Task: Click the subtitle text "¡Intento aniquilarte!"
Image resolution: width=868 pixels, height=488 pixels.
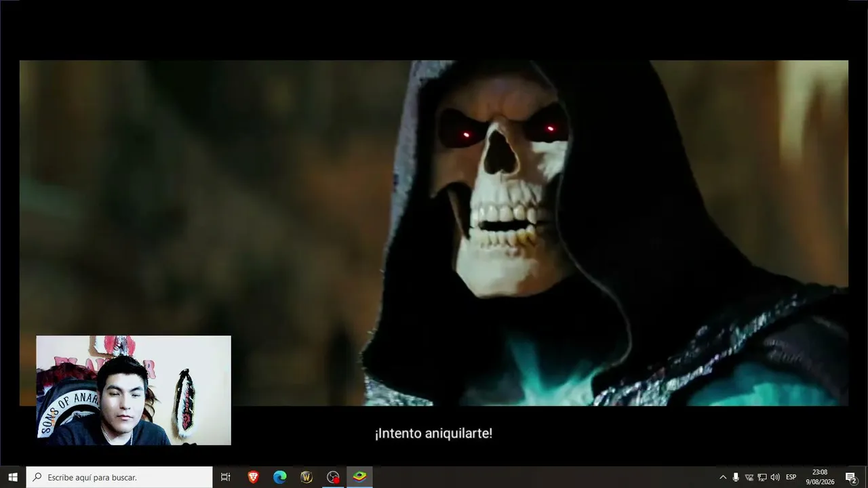Action: click(x=433, y=433)
